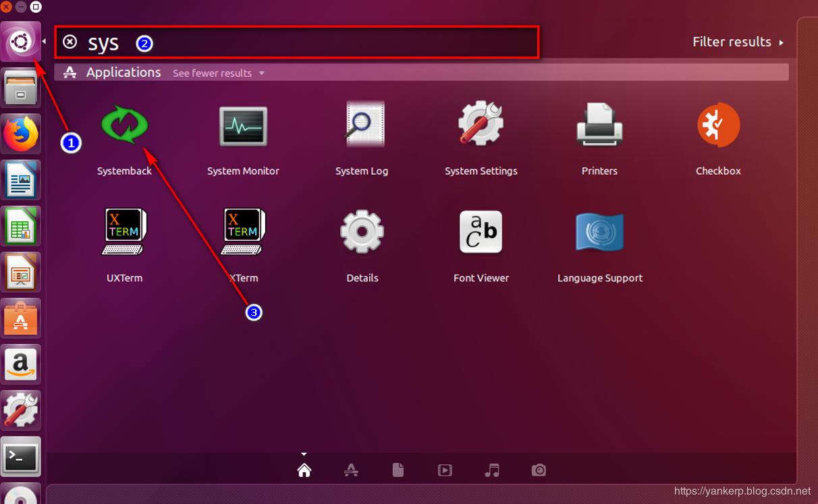
Task: Open LibreOffice Writer in launcher
Action: (21, 179)
